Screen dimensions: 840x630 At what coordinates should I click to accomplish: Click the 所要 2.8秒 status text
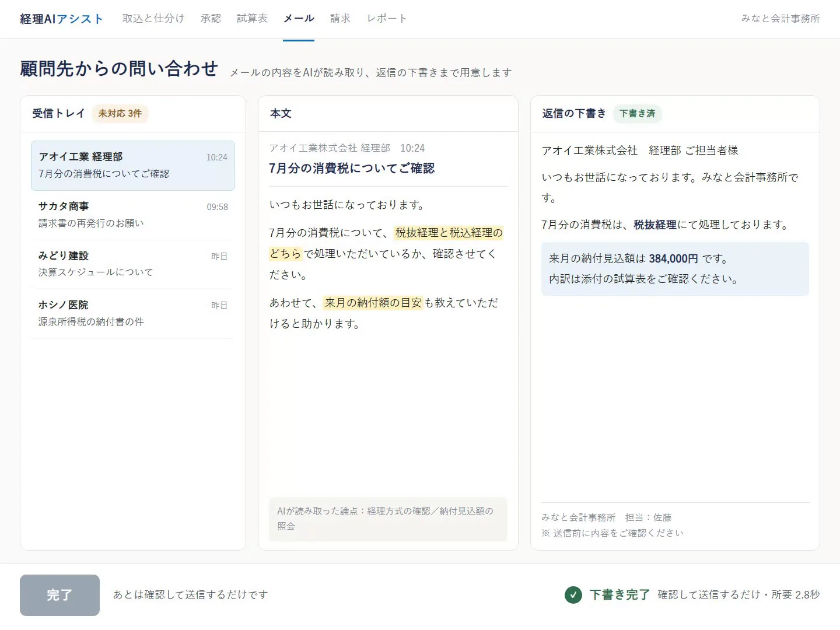[x=796, y=595]
